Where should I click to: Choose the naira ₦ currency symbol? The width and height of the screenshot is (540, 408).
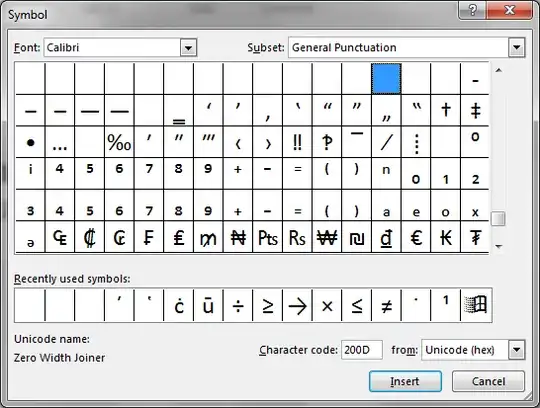[238, 237]
